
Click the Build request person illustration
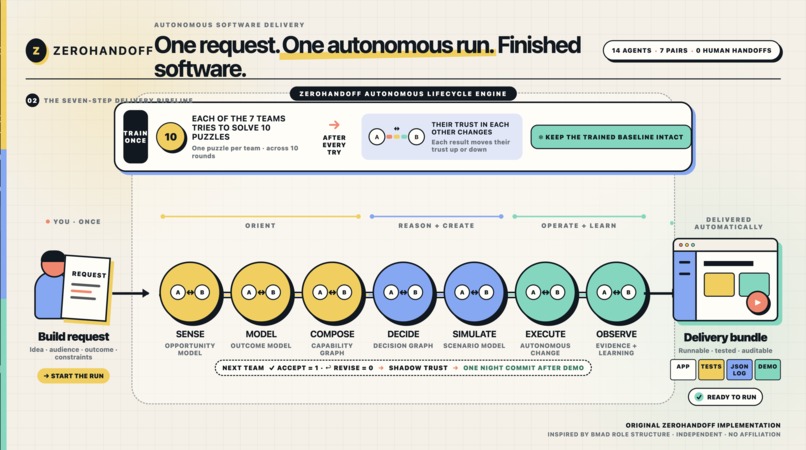pos(49,285)
